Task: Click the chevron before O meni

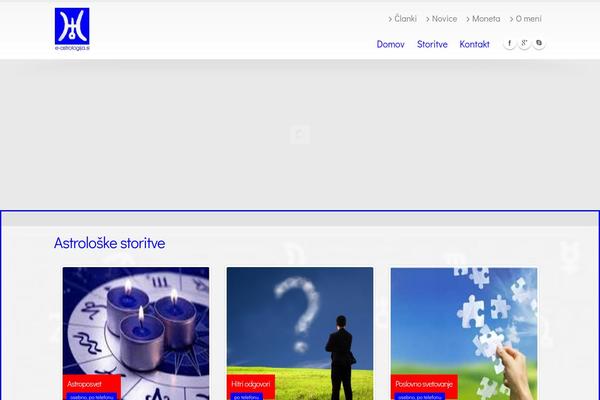Action: [511, 19]
